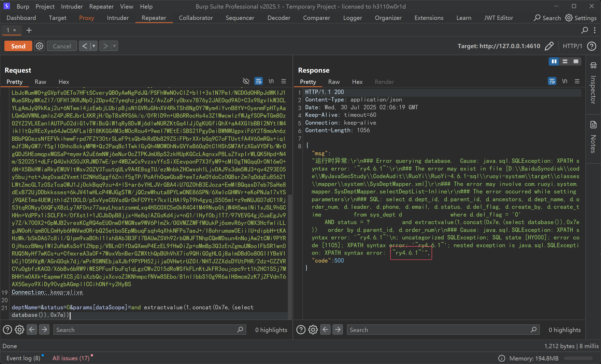Switch the response to the Raw view

[x=334, y=82]
